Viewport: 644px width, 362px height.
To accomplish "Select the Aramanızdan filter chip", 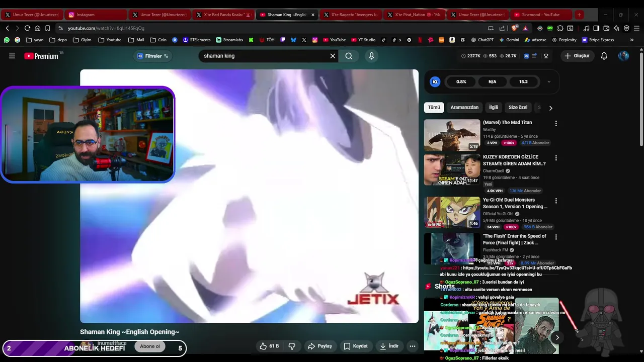I will 464,108.
